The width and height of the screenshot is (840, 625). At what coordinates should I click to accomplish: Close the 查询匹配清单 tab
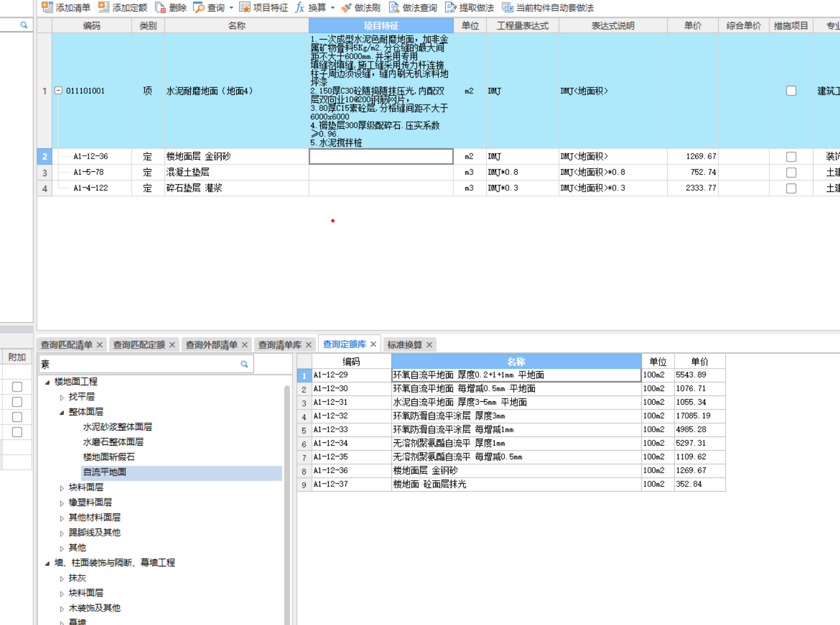[x=99, y=344]
